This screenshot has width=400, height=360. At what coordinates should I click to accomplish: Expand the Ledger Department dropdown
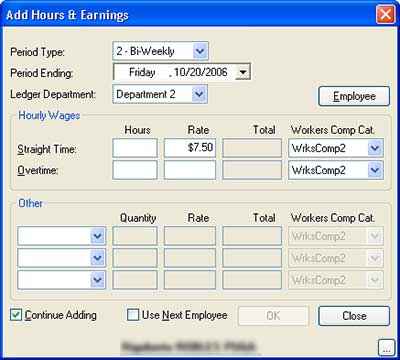click(x=199, y=94)
